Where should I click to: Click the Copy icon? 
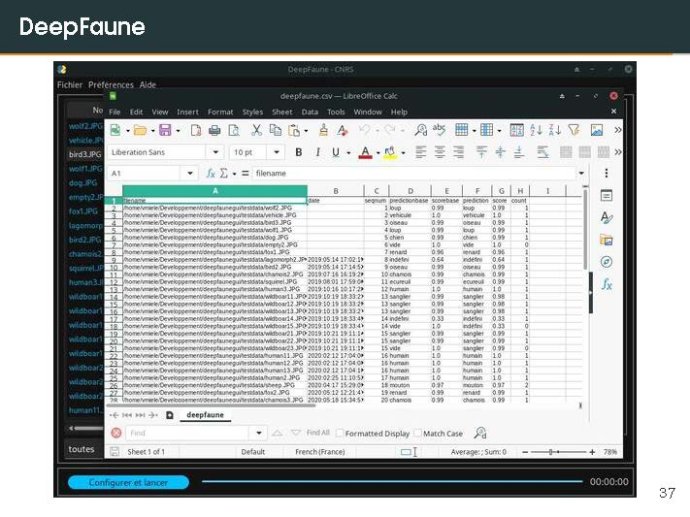coord(275,130)
